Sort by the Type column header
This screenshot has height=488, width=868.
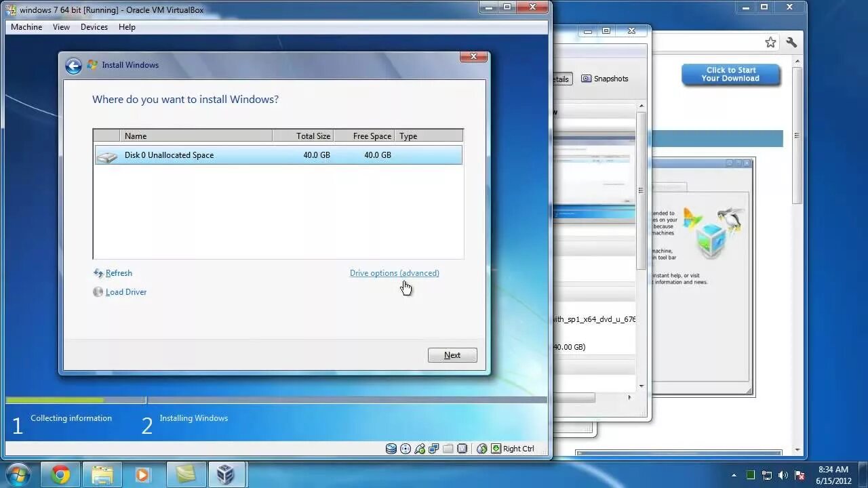(x=429, y=136)
